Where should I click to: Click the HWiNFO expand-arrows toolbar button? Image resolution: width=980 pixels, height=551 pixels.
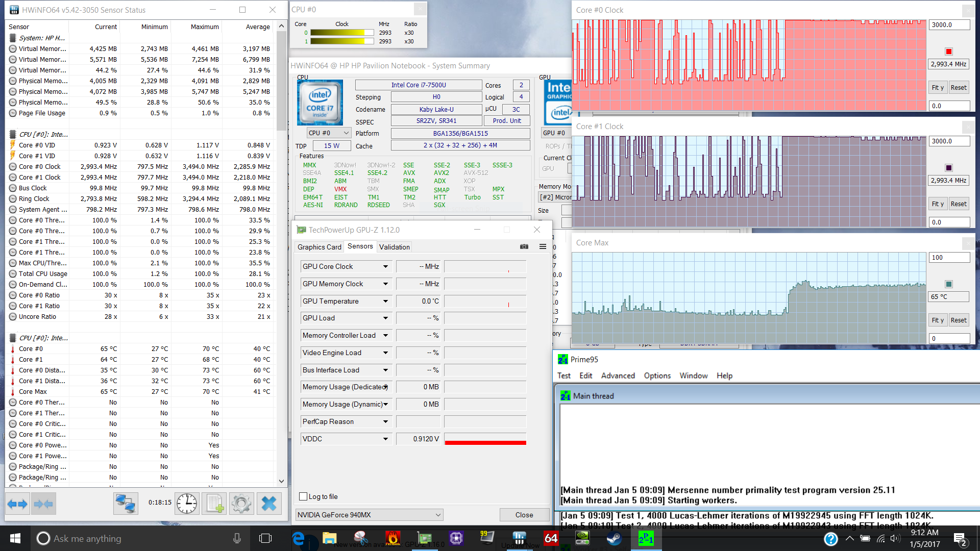click(x=17, y=504)
